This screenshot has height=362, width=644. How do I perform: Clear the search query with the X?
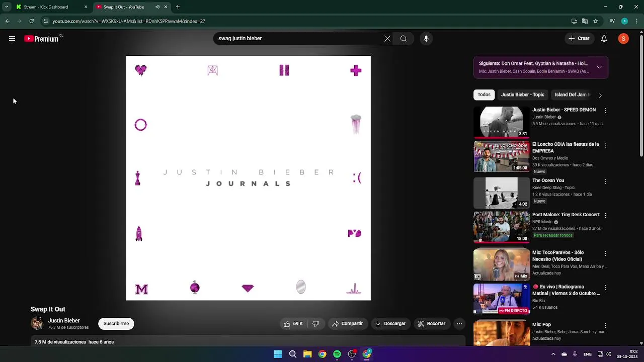click(x=387, y=39)
